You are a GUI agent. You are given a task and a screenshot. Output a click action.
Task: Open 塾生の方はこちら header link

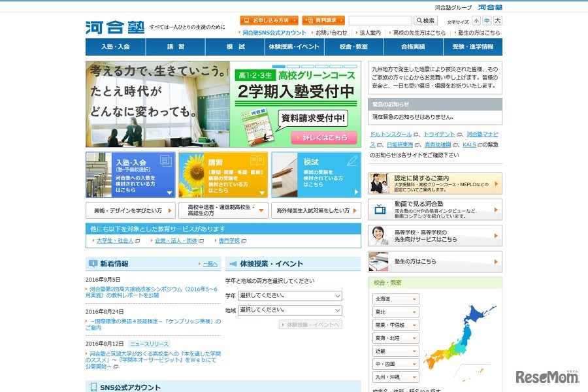click(479, 33)
